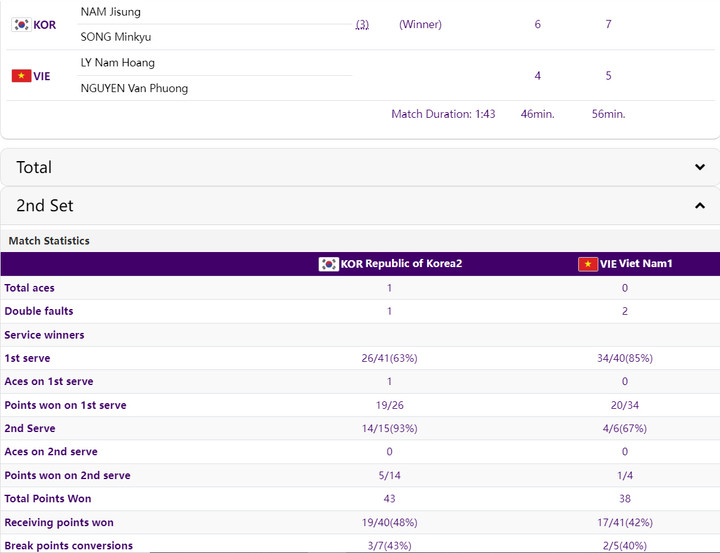Select the Double faults row label
The image size is (720, 553).
pos(39,311)
